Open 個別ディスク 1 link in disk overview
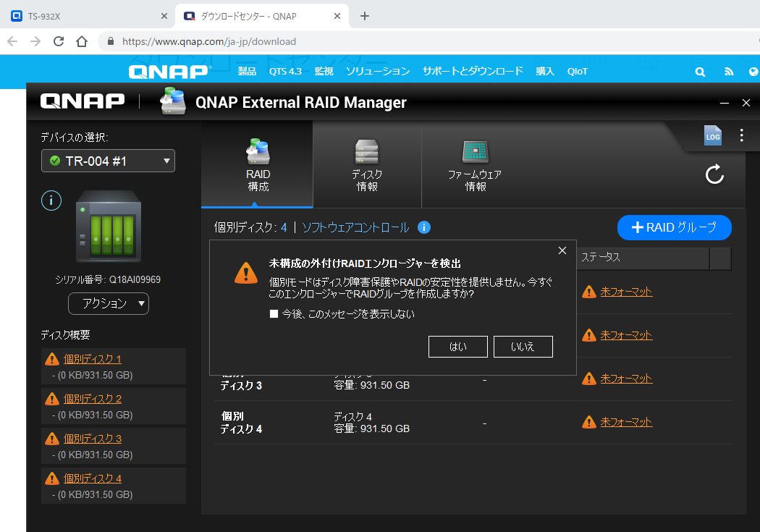The image size is (760, 532). pyautogui.click(x=92, y=359)
